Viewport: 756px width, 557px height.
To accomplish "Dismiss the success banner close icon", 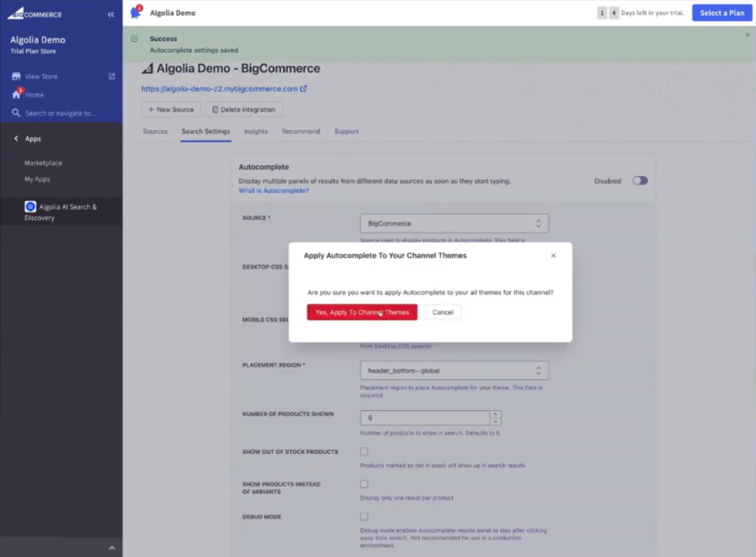I will coord(748,34).
